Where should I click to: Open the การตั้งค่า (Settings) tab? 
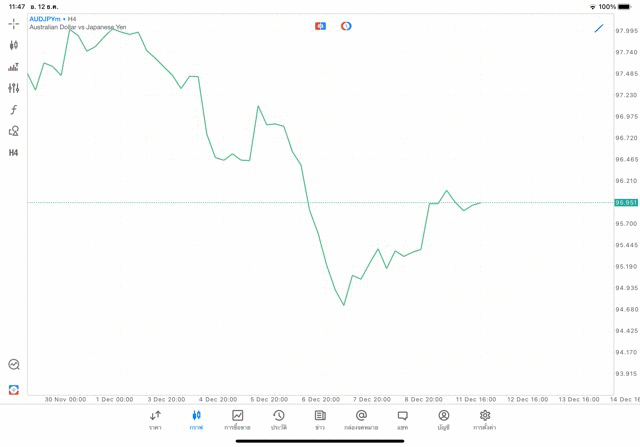(x=485, y=420)
